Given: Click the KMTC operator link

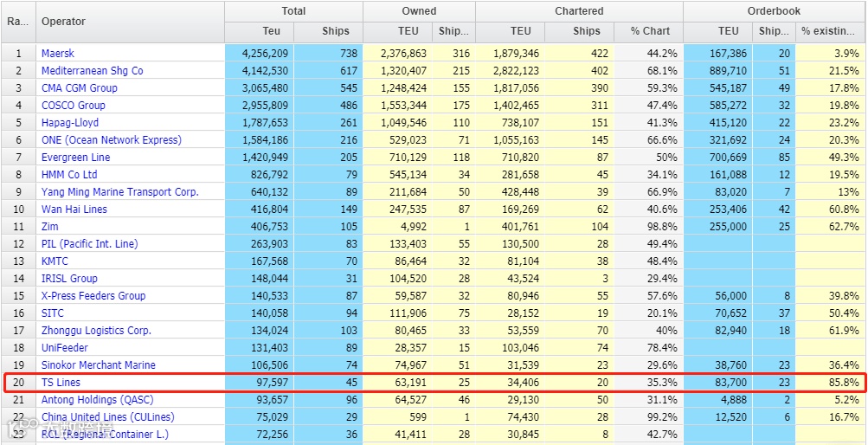Looking at the screenshot, I should click(x=55, y=261).
